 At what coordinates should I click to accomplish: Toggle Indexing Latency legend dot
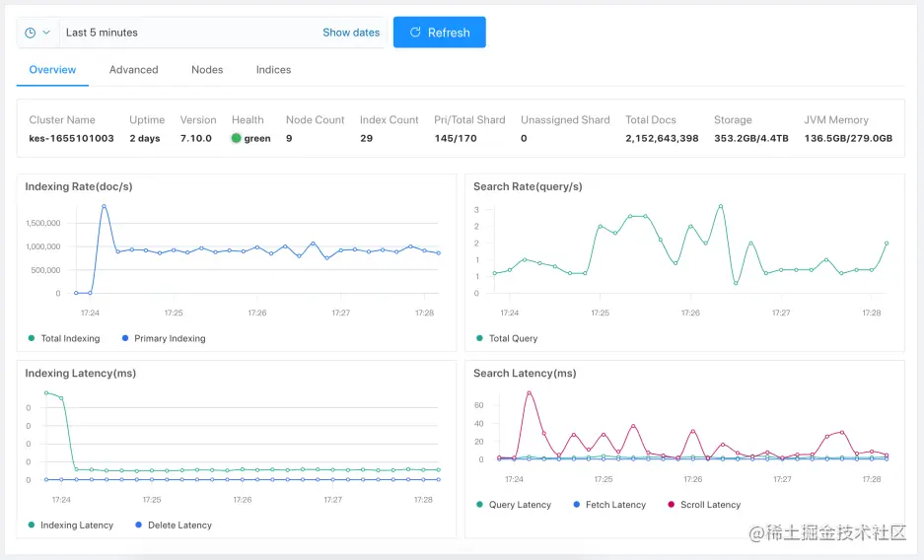point(32,525)
